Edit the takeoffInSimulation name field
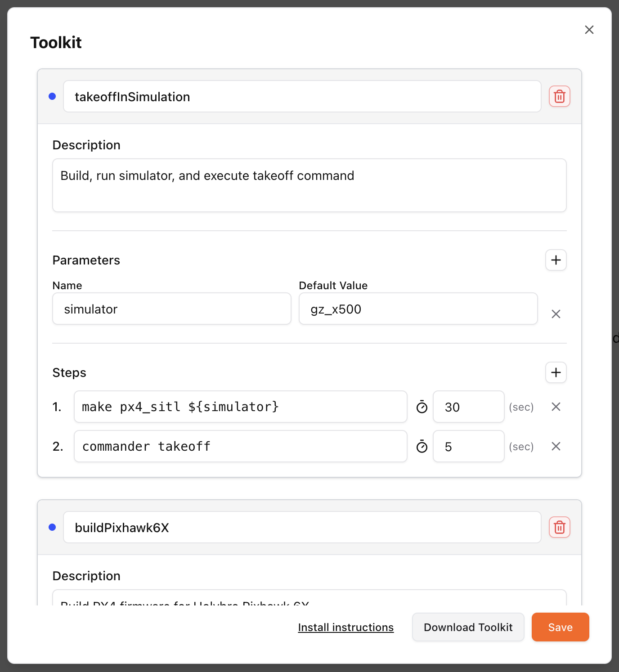 tap(302, 96)
